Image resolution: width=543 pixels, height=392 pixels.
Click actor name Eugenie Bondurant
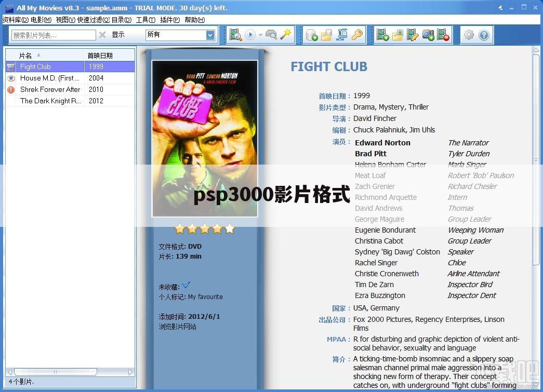385,230
